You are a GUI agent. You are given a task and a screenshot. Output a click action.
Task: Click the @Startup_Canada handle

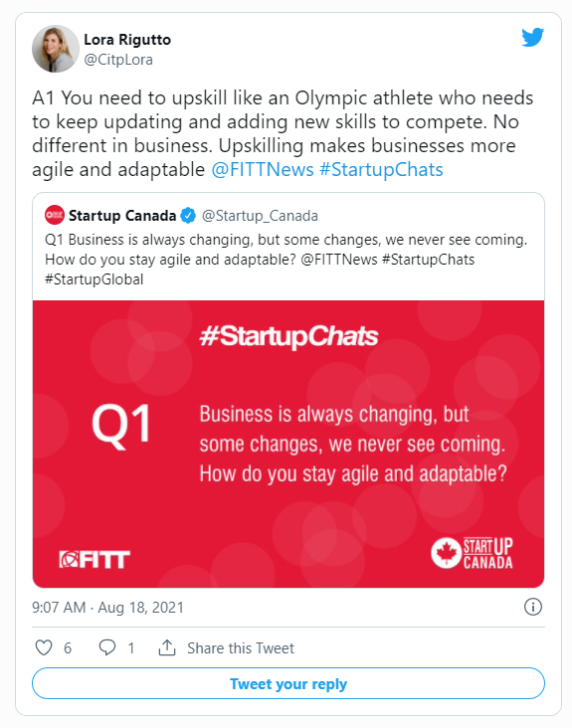[x=260, y=217]
